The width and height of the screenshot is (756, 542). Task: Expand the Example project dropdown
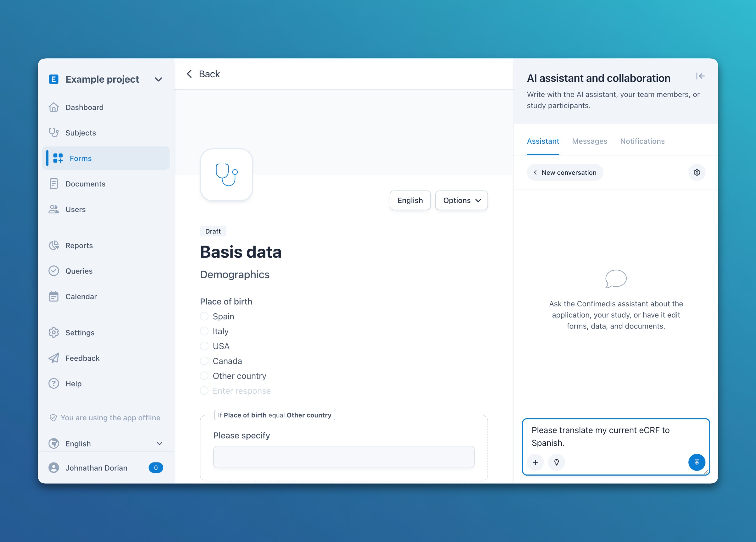click(159, 79)
